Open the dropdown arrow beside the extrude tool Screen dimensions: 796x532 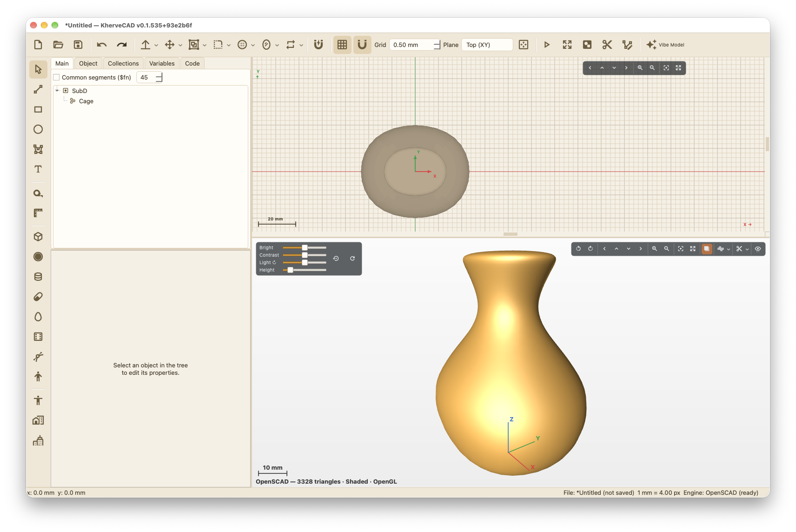click(x=156, y=45)
